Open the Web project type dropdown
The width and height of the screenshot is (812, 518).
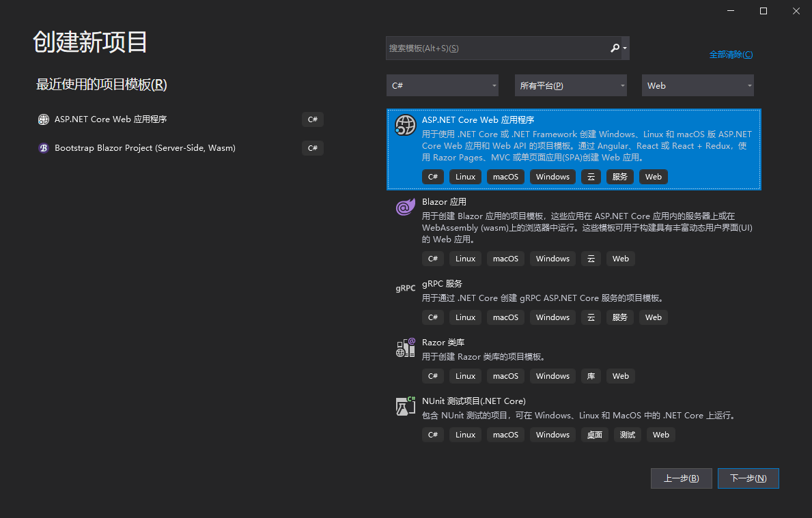[x=697, y=85]
